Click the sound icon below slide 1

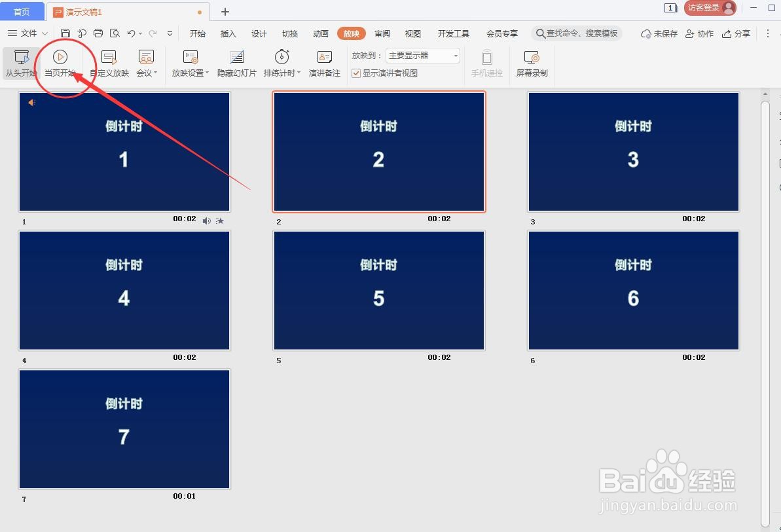[x=207, y=221]
